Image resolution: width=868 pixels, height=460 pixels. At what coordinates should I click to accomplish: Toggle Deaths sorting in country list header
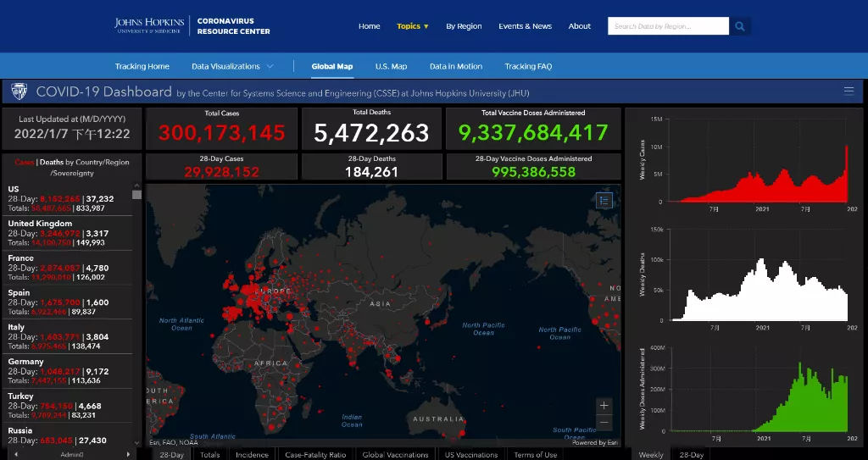point(52,162)
